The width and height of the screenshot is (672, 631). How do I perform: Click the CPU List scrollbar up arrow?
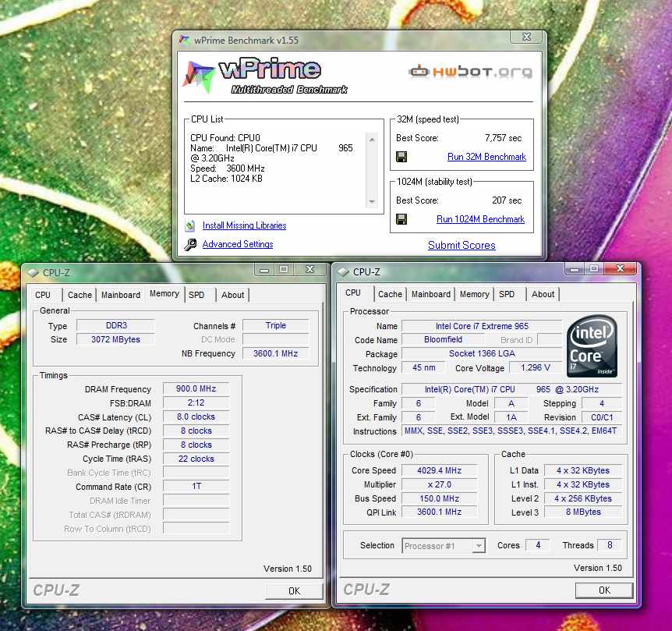[372, 140]
